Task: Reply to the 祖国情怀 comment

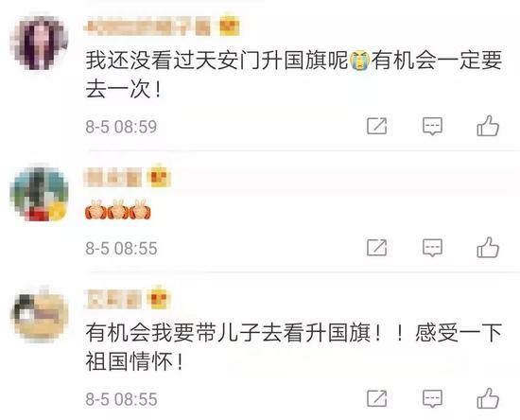Action: [432, 398]
